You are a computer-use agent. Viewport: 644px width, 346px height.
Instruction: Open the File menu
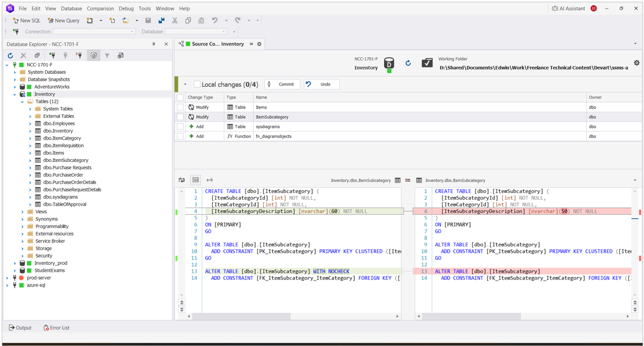[23, 8]
